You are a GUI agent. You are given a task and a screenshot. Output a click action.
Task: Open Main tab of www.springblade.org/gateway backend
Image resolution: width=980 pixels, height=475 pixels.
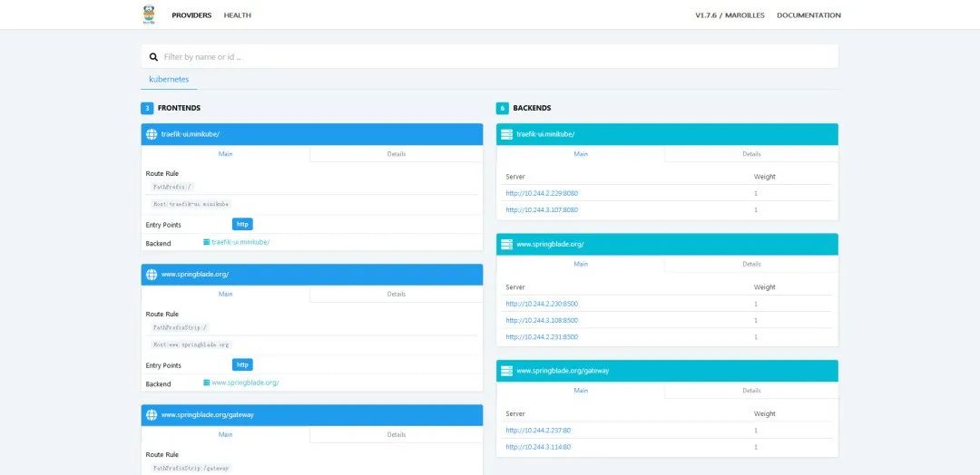[581, 390]
